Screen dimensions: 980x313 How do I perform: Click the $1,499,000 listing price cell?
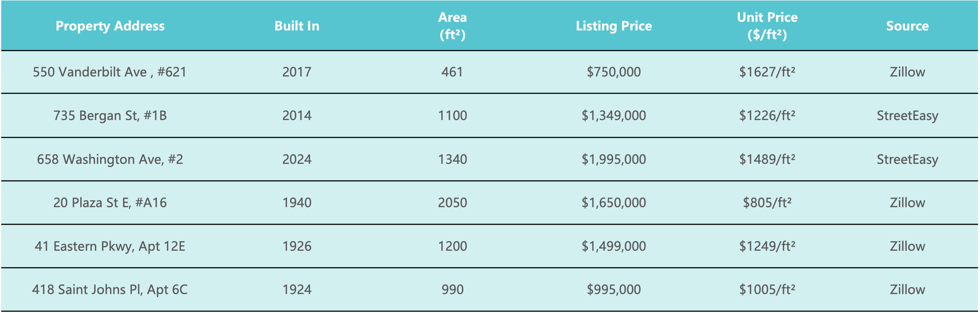614,246
